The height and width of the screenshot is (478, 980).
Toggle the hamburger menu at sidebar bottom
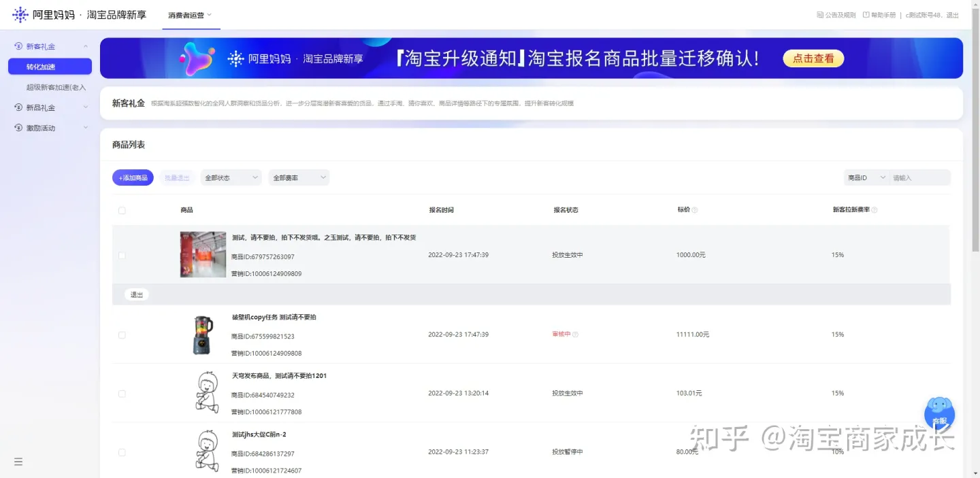coord(18,462)
